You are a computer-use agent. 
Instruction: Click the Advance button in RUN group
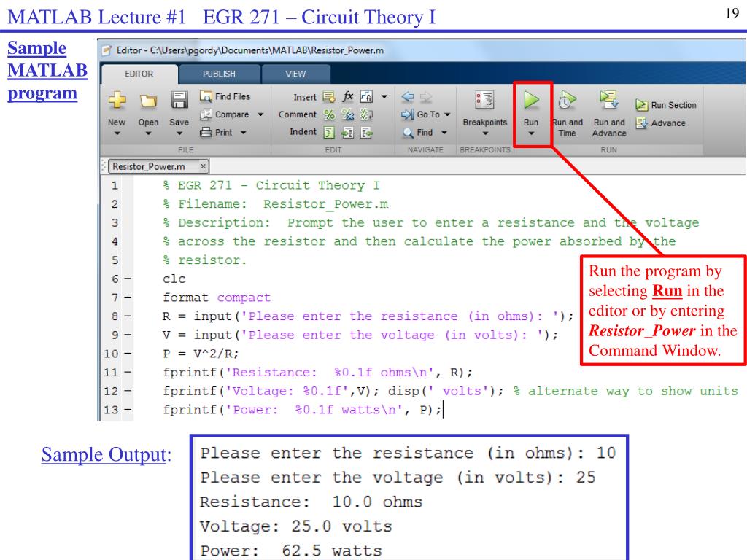pyautogui.click(x=661, y=122)
